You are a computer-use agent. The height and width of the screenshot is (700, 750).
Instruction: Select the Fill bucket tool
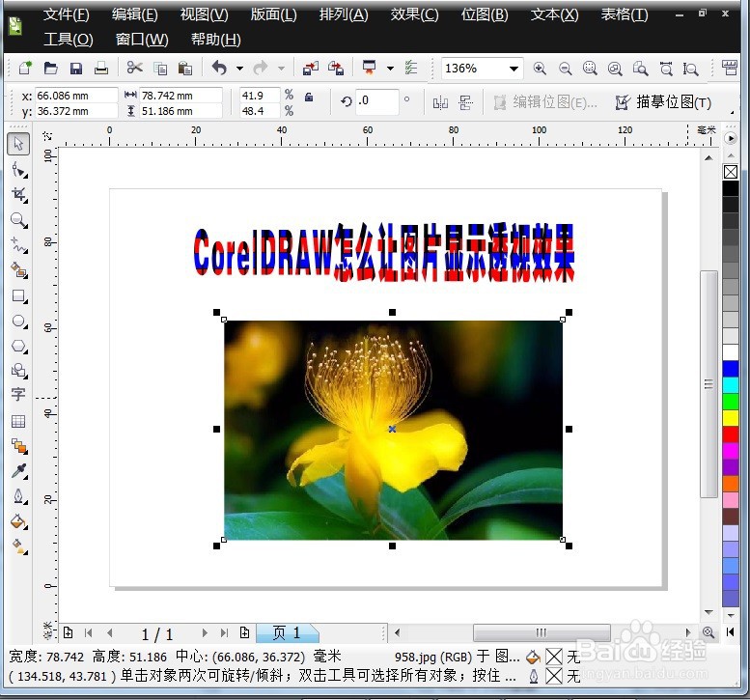19,521
